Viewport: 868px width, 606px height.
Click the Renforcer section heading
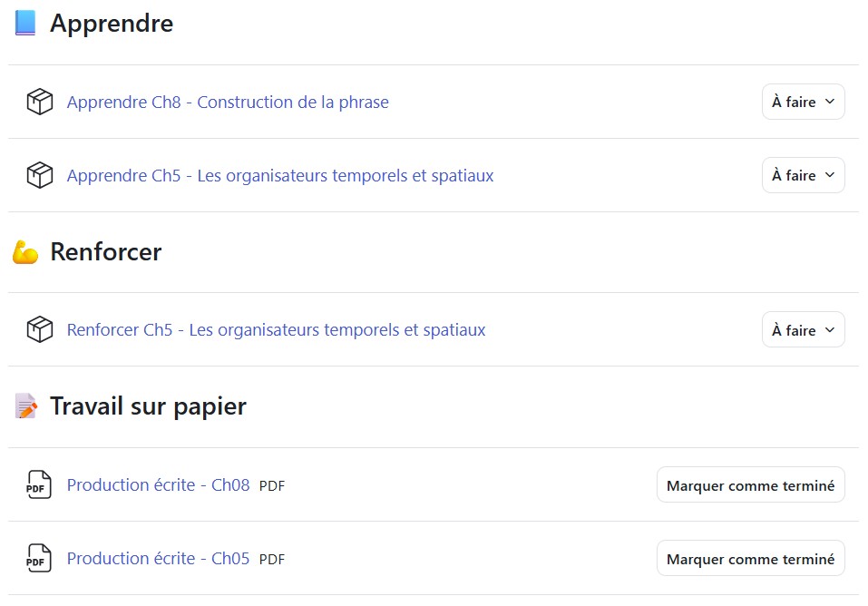click(x=105, y=252)
